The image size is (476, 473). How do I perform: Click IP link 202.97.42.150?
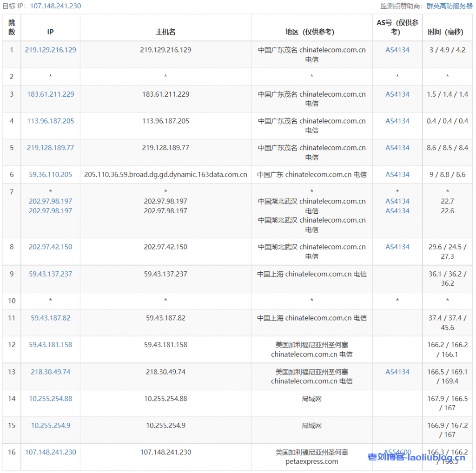click(51, 247)
